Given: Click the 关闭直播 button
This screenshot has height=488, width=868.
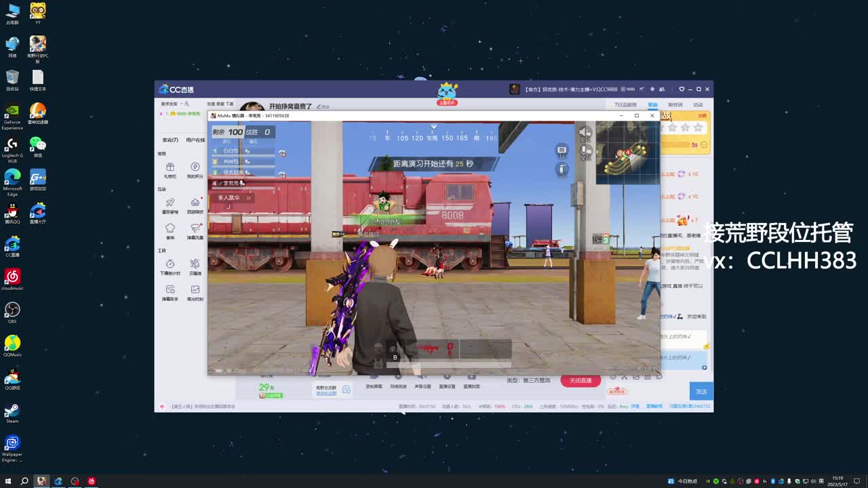Looking at the screenshot, I should 580,380.
